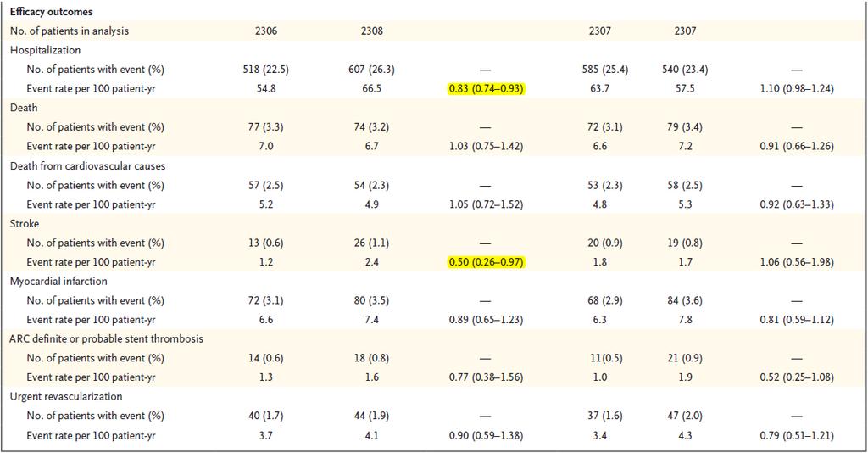Select the 'Hospitalization' row heading
Viewport: 868px width, 453px height.
pos(46,50)
